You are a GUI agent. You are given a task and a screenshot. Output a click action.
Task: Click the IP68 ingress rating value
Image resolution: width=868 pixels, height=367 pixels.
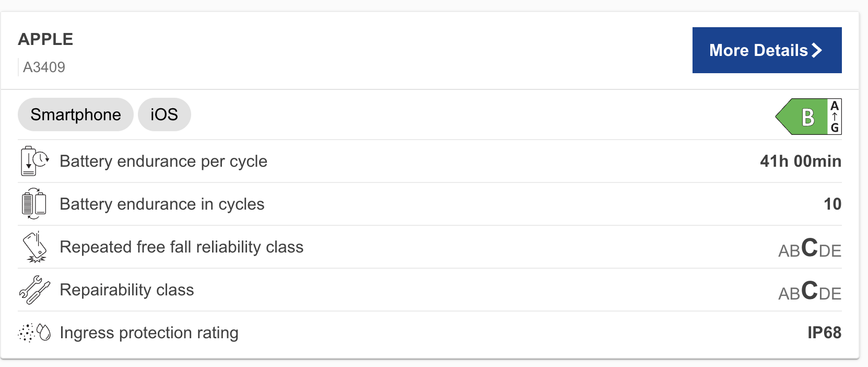tap(824, 332)
